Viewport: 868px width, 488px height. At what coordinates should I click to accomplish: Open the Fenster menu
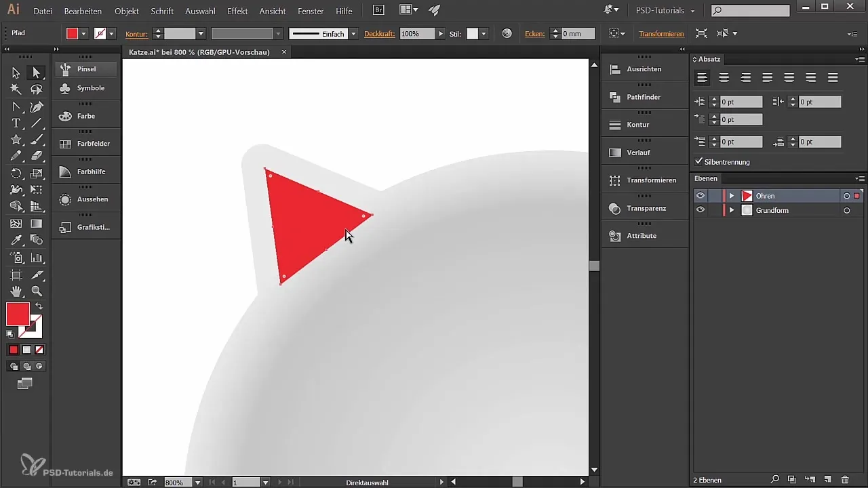pyautogui.click(x=311, y=11)
